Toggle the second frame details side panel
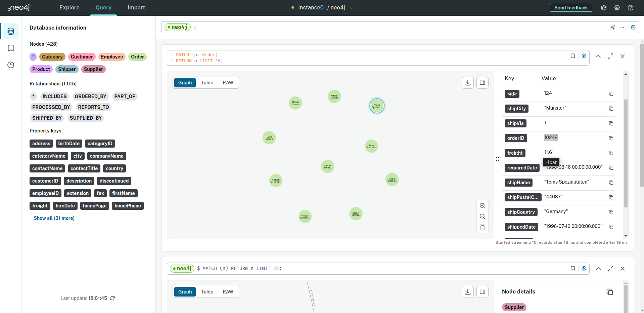Image resolution: width=644 pixels, height=313 pixels. (482, 292)
